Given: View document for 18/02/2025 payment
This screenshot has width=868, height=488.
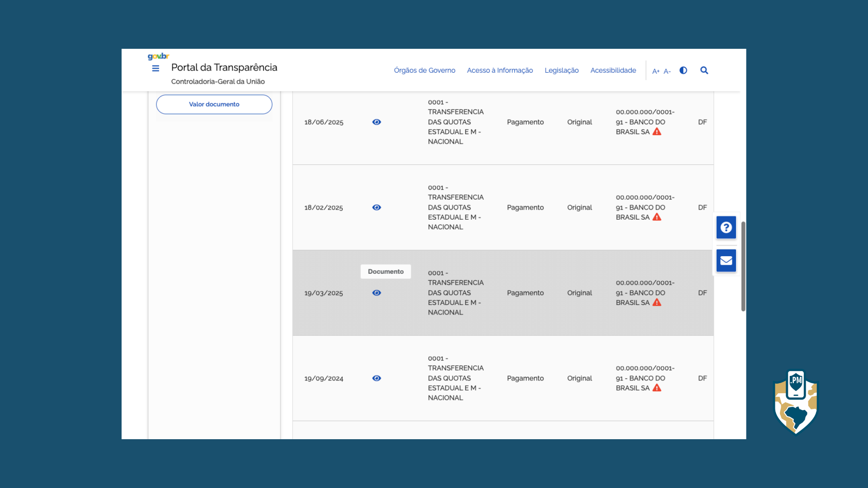Looking at the screenshot, I should pos(377,207).
